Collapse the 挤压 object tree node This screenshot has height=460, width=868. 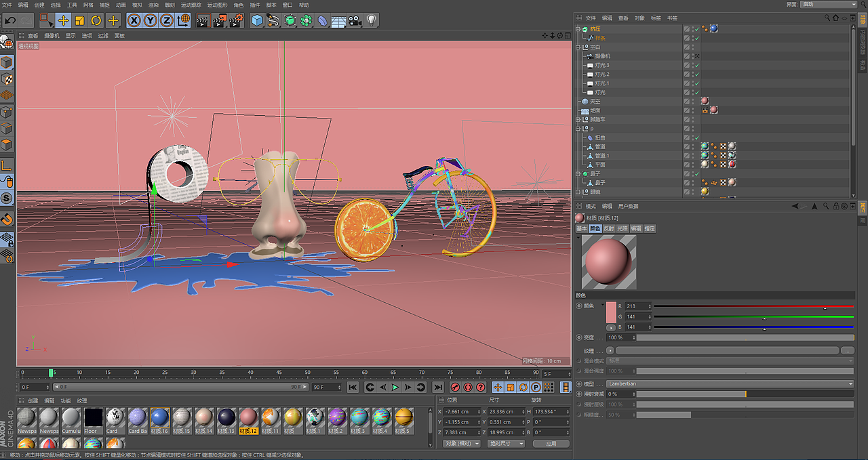pyautogui.click(x=578, y=29)
